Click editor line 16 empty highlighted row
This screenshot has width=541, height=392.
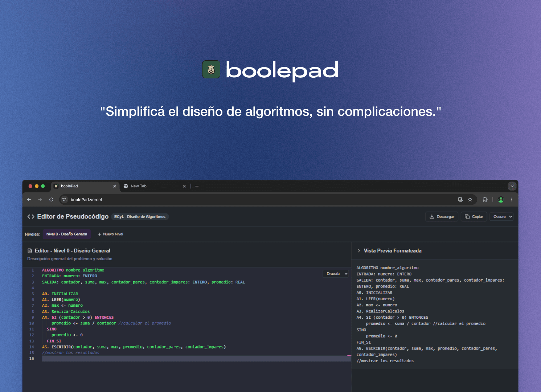(x=196, y=359)
